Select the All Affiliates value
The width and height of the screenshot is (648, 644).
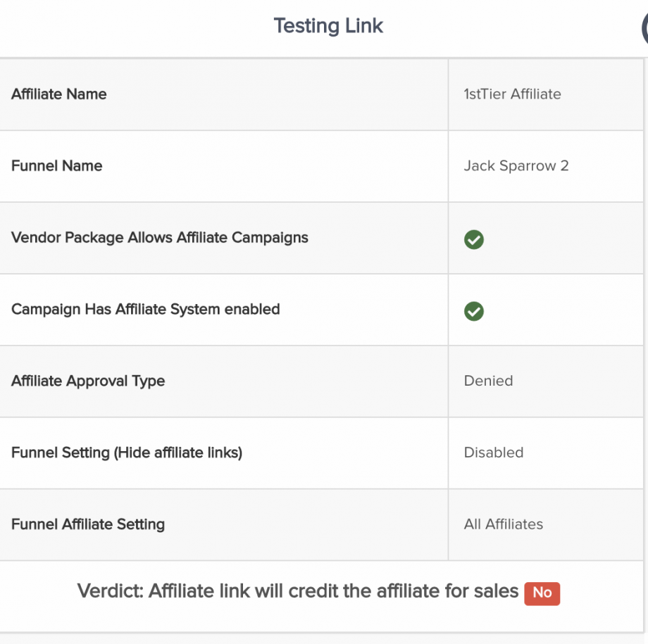(x=503, y=525)
